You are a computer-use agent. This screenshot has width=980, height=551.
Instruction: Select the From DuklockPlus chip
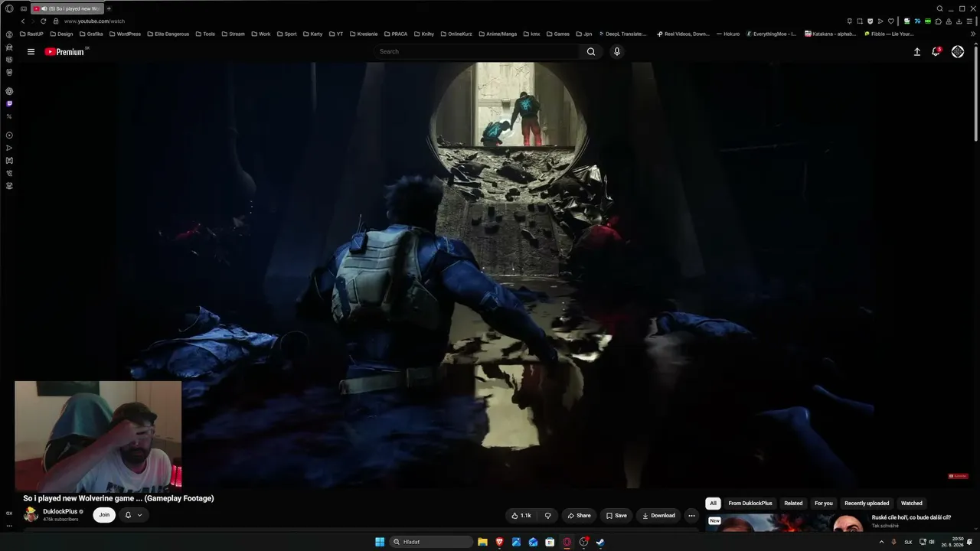(x=750, y=504)
